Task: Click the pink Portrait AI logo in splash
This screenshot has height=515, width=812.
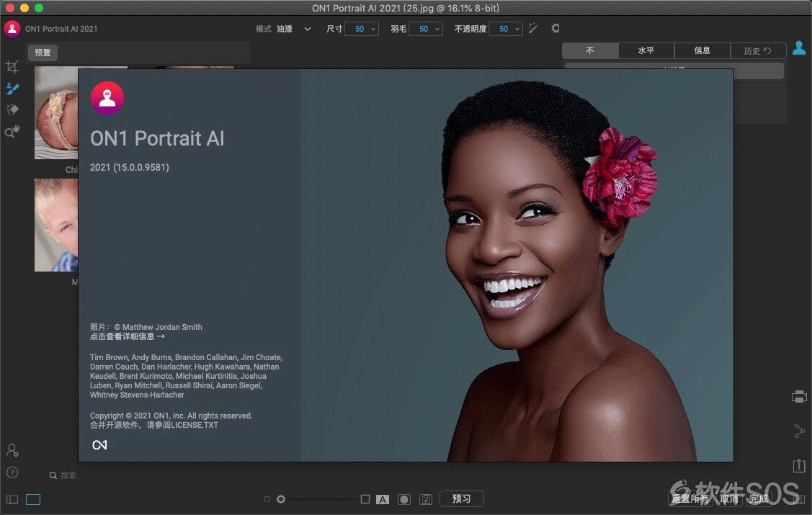Action: [x=107, y=98]
